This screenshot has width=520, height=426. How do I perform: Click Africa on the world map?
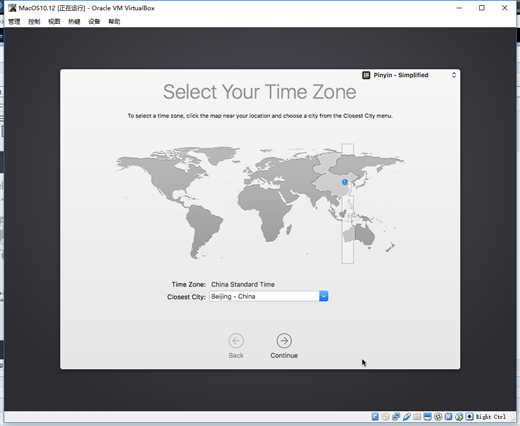tap(267, 210)
